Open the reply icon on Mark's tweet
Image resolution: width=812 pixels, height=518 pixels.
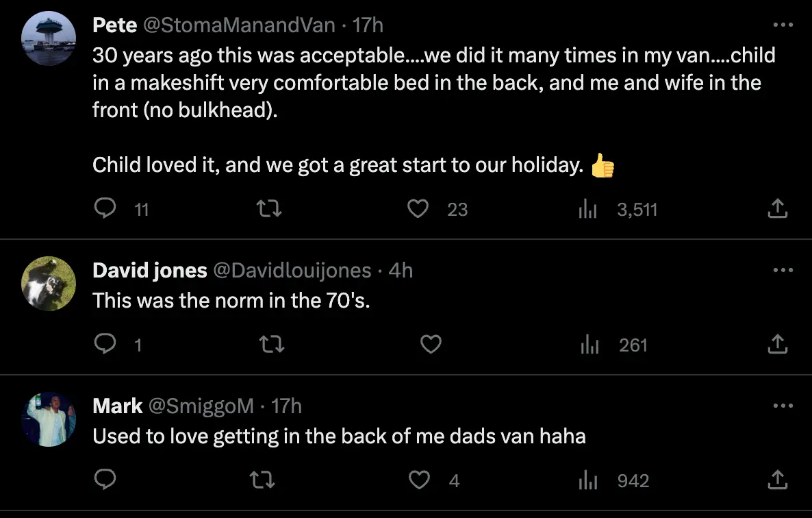(x=105, y=480)
